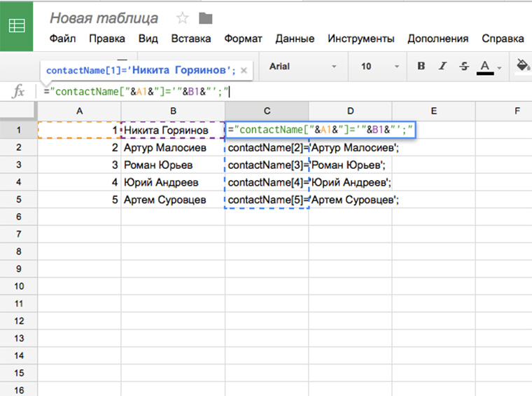The width and height of the screenshot is (532, 396).
Task: Click cell with Никита Горяинов
Action: (173, 130)
